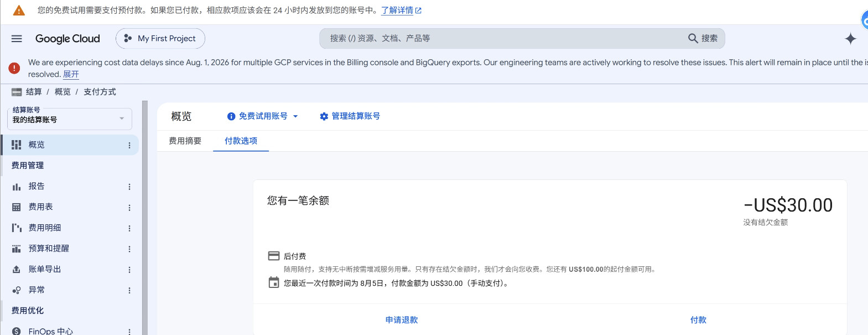Click the search magnifier icon
868x335 pixels.
tap(693, 38)
